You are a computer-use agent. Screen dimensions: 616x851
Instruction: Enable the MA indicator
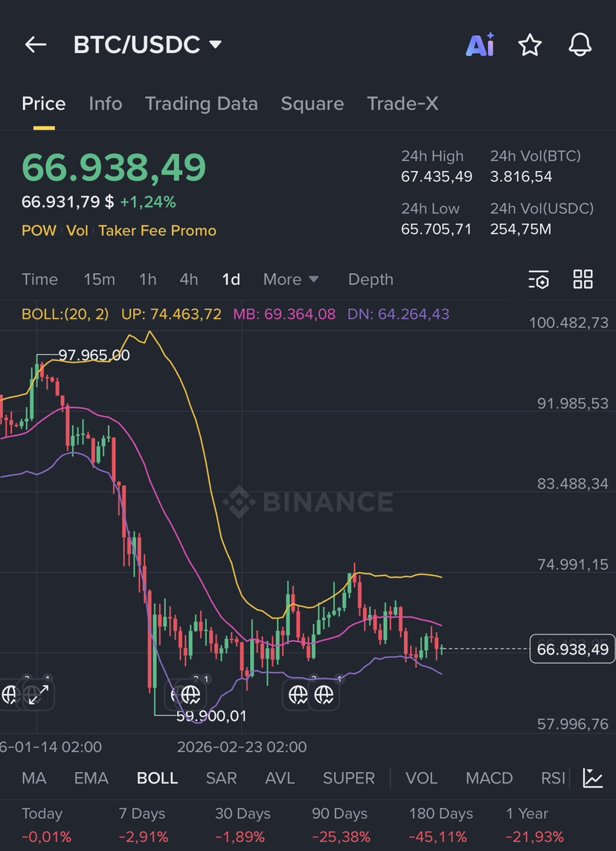[x=33, y=778]
